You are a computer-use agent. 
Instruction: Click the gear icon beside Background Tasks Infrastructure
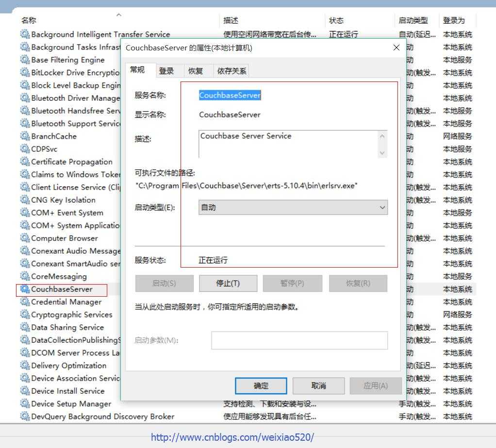[25, 47]
